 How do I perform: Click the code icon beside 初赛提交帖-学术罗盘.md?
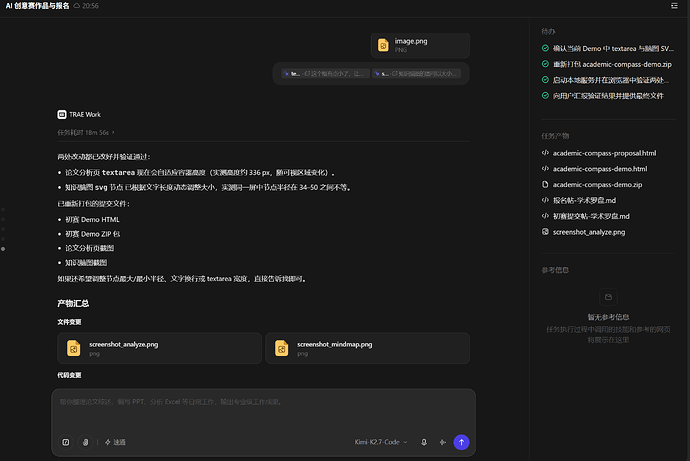[545, 216]
